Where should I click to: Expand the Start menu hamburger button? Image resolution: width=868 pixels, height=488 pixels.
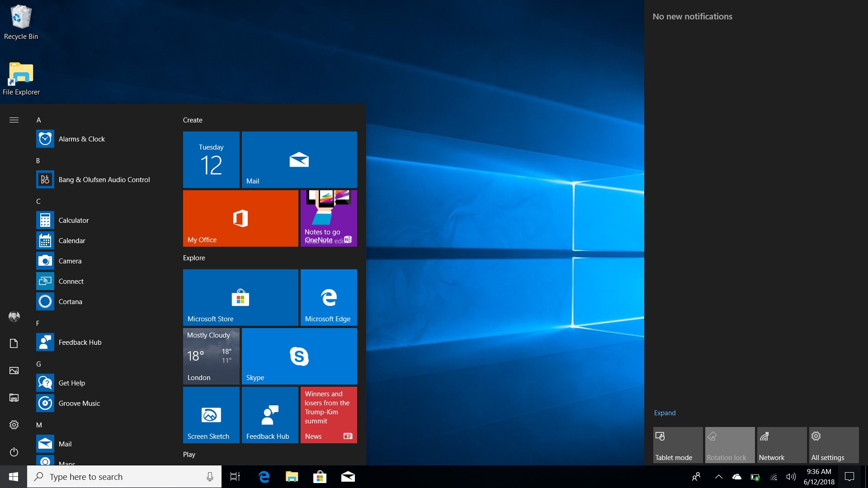pyautogui.click(x=14, y=120)
